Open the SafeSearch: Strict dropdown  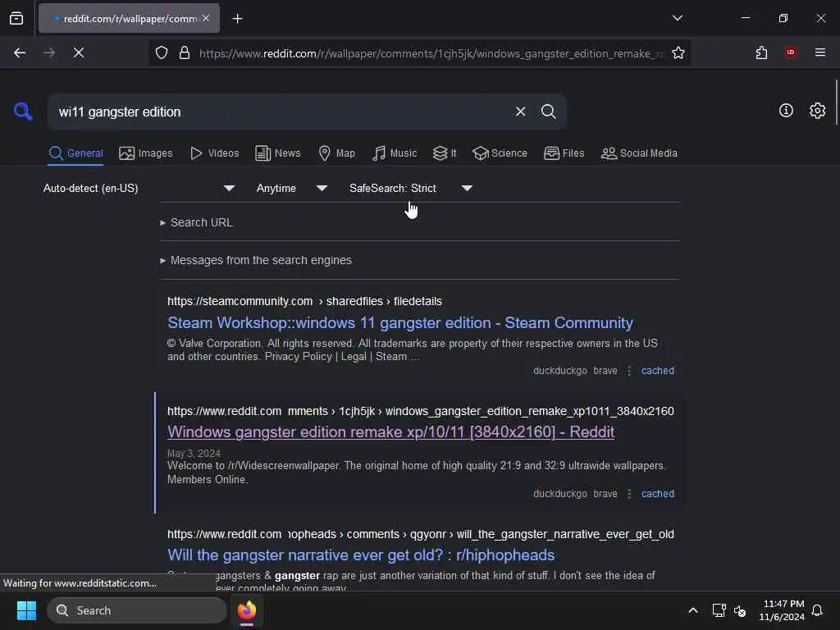(x=410, y=188)
